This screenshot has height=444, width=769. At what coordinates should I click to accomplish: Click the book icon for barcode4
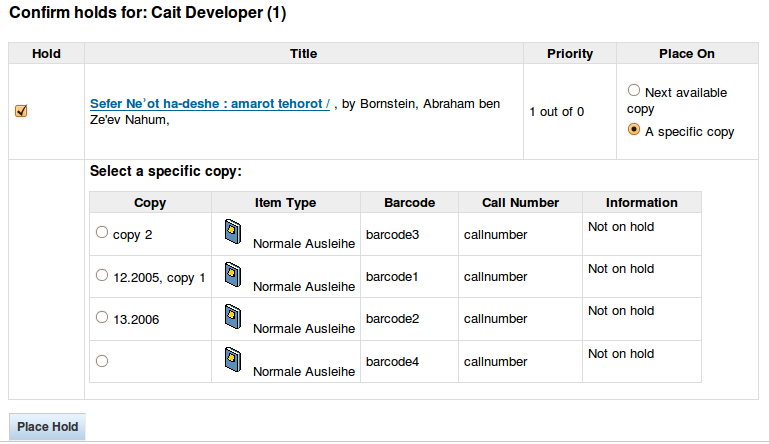coord(233,358)
